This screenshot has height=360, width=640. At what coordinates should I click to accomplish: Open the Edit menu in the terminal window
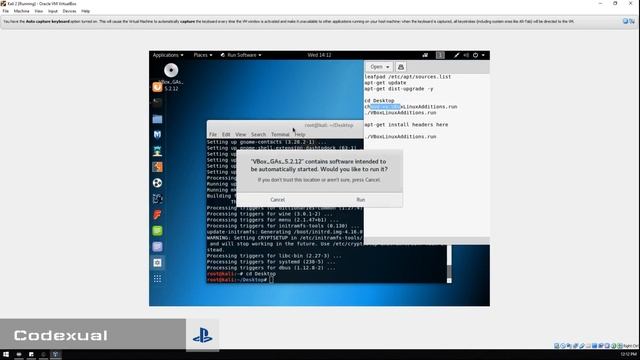point(226,134)
